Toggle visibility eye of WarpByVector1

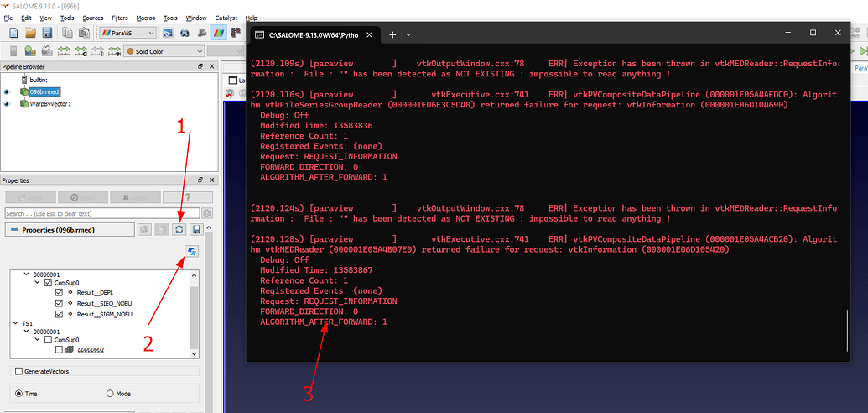click(7, 103)
